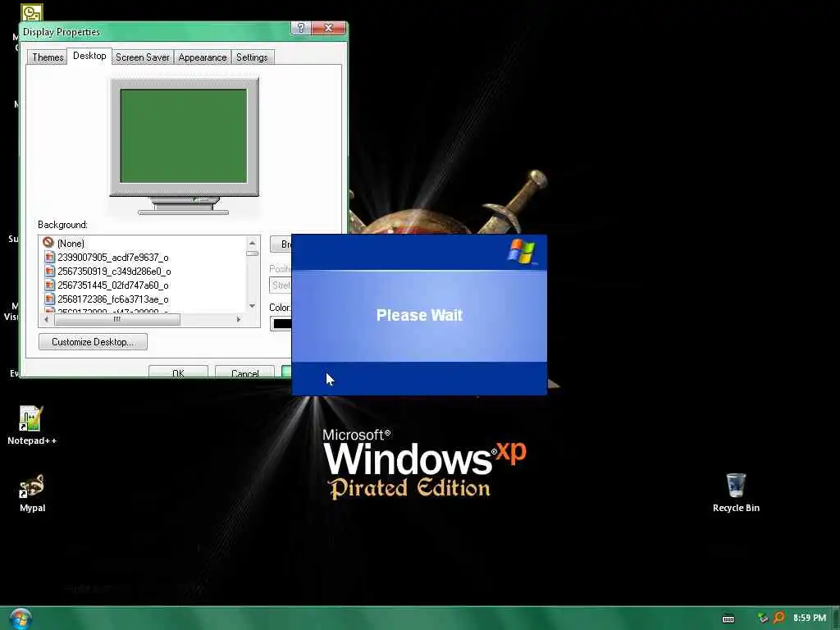Click the Background list scroll down arrow

coord(253,306)
